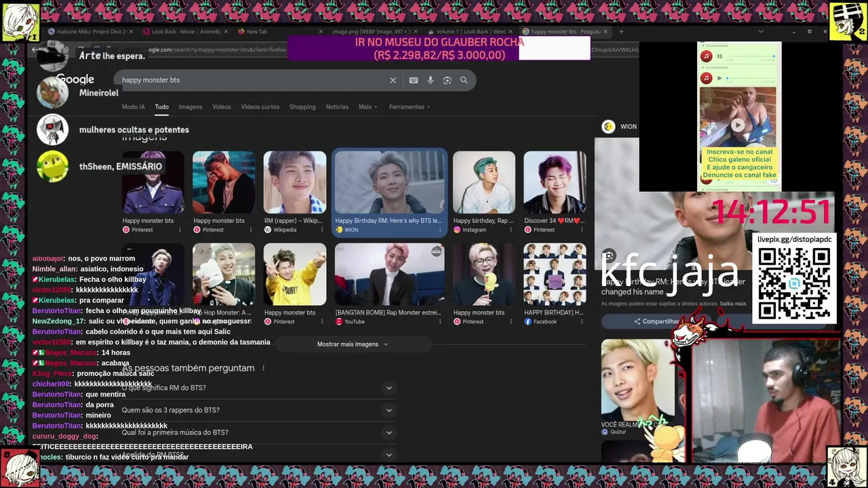
Task: Expand 'Quem são os 3 rappers do BTS?'
Action: (x=258, y=410)
